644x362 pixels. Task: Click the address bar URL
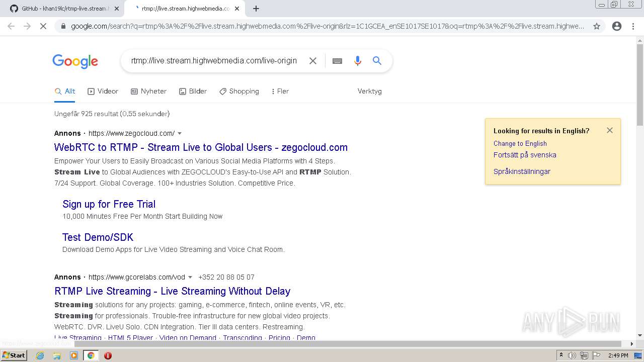tap(327, 26)
